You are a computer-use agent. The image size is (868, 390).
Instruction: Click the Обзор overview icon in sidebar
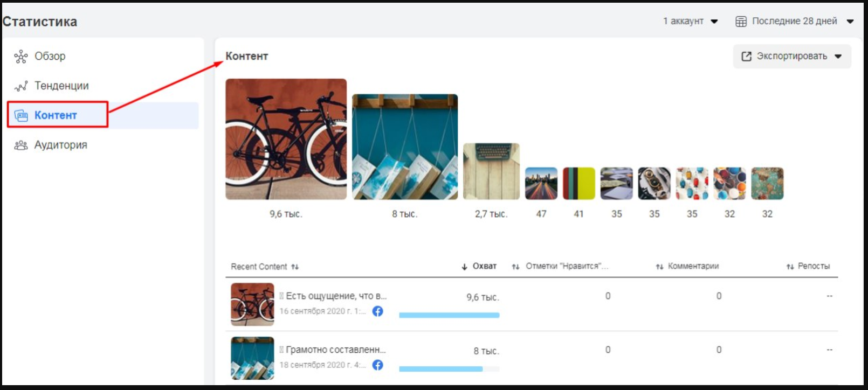pos(21,57)
